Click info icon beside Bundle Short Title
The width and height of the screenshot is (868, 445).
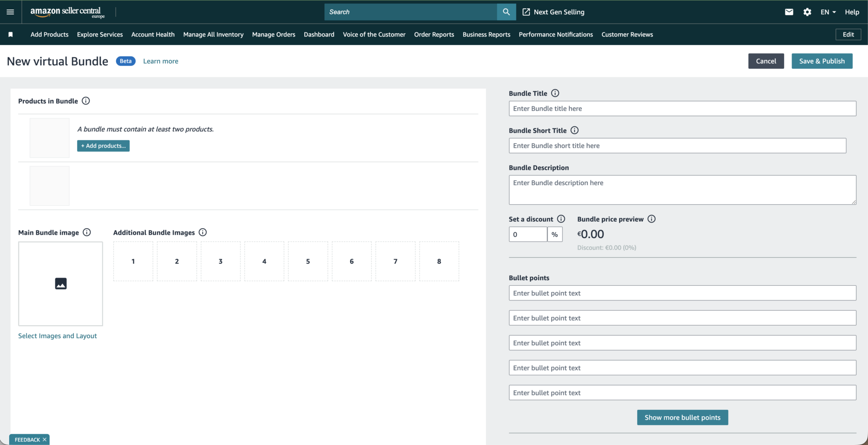[575, 131]
